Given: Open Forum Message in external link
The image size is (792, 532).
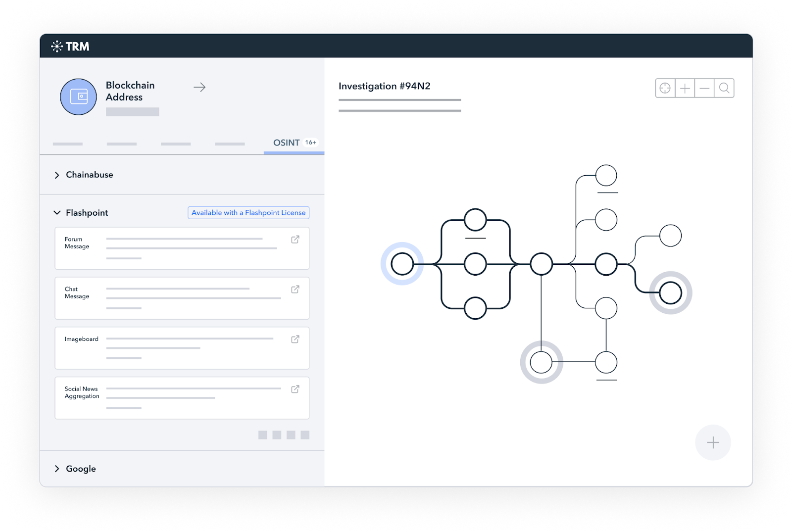Looking at the screenshot, I should pyautogui.click(x=295, y=240).
